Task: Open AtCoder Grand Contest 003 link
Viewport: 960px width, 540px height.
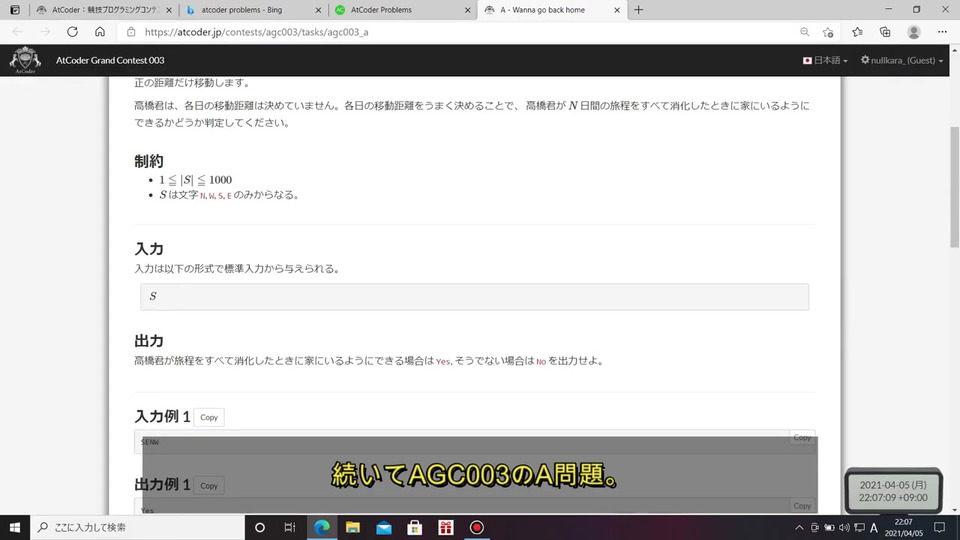Action: [110, 60]
